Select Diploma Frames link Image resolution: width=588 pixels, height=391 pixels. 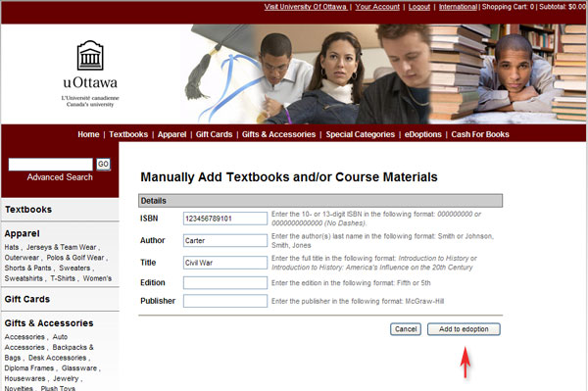[29, 368]
